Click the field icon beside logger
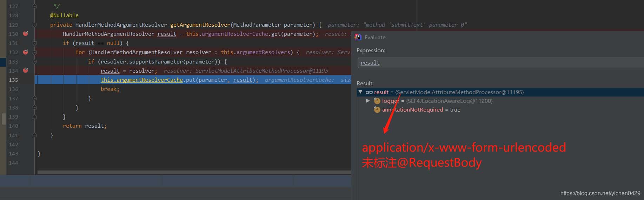The height and width of the screenshot is (200, 644). coord(377,101)
